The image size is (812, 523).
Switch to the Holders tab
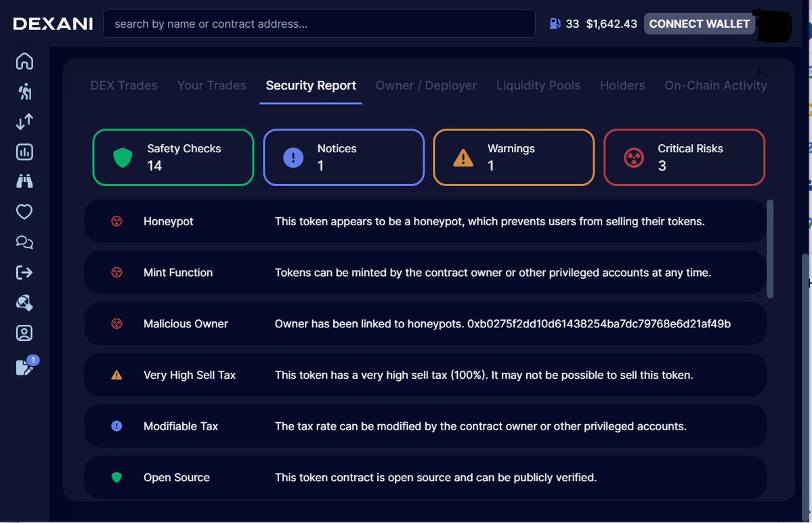pos(622,85)
